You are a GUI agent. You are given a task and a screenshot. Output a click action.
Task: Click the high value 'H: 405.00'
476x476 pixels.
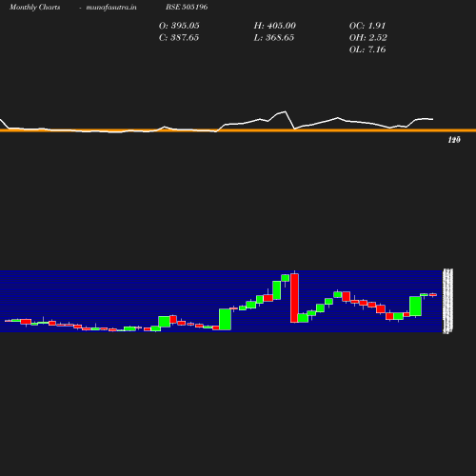275,26
